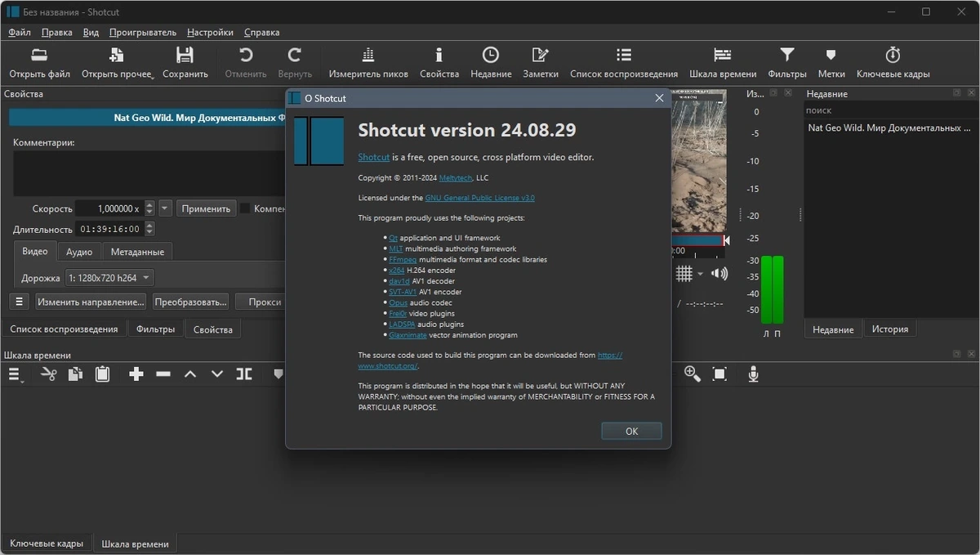Viewport: 980px width, 555px height.
Task: Click the timeline append plus icon
Action: [x=136, y=374]
